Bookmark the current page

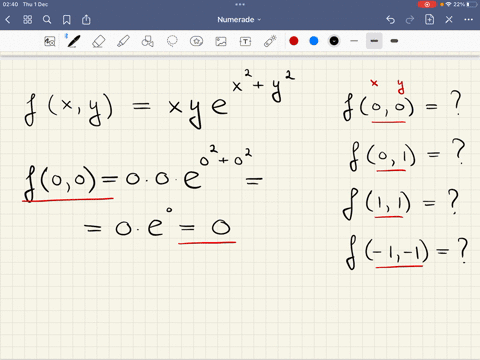pos(67,20)
